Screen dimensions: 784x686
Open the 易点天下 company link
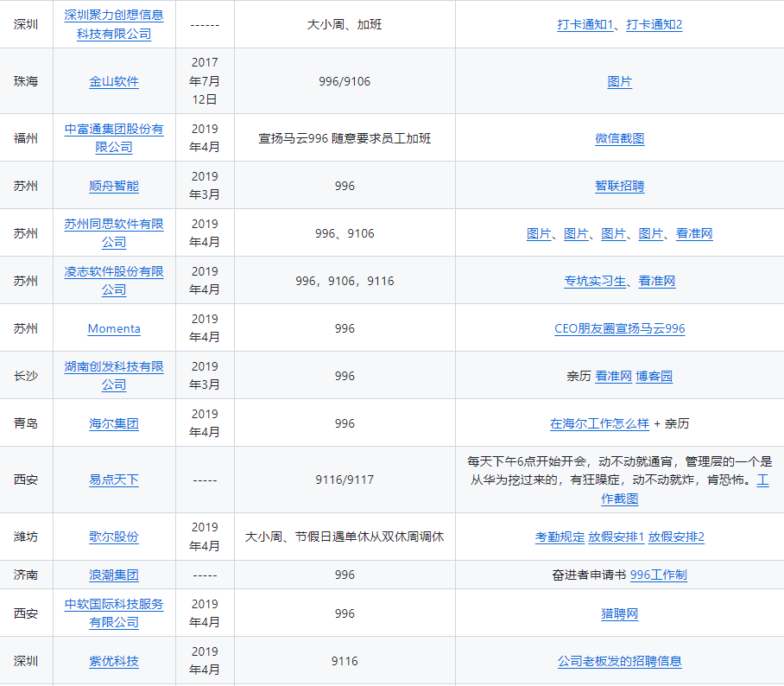[114, 480]
